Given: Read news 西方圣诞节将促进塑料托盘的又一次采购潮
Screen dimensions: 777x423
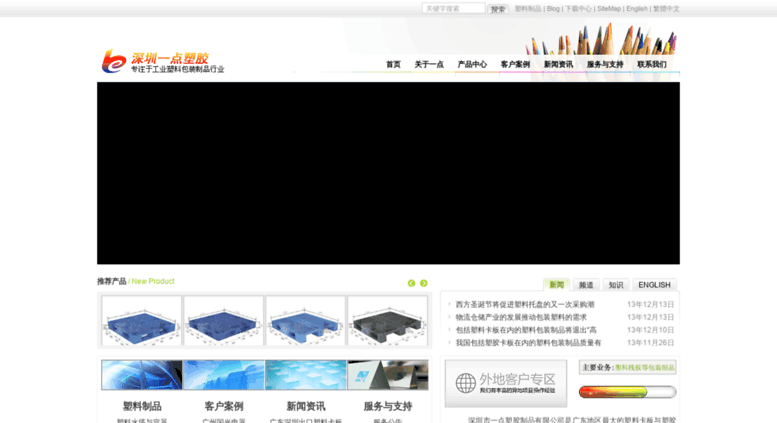Looking at the screenshot, I should pos(525,305).
